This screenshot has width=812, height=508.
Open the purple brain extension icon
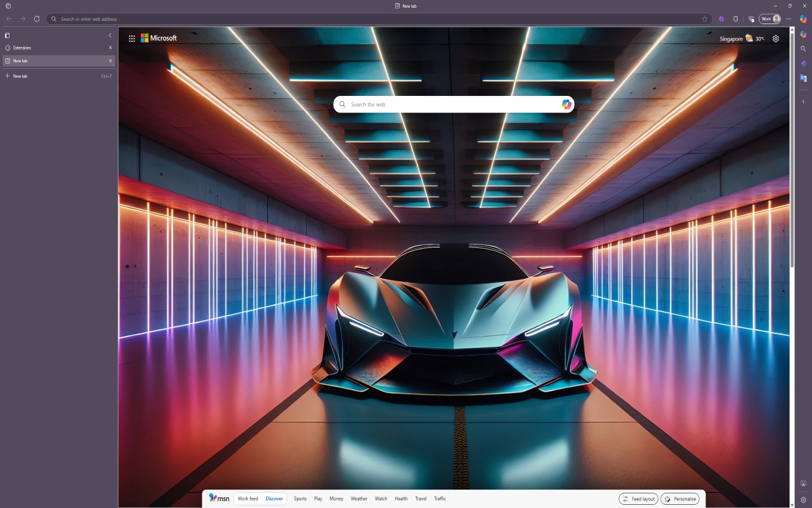pyautogui.click(x=721, y=19)
